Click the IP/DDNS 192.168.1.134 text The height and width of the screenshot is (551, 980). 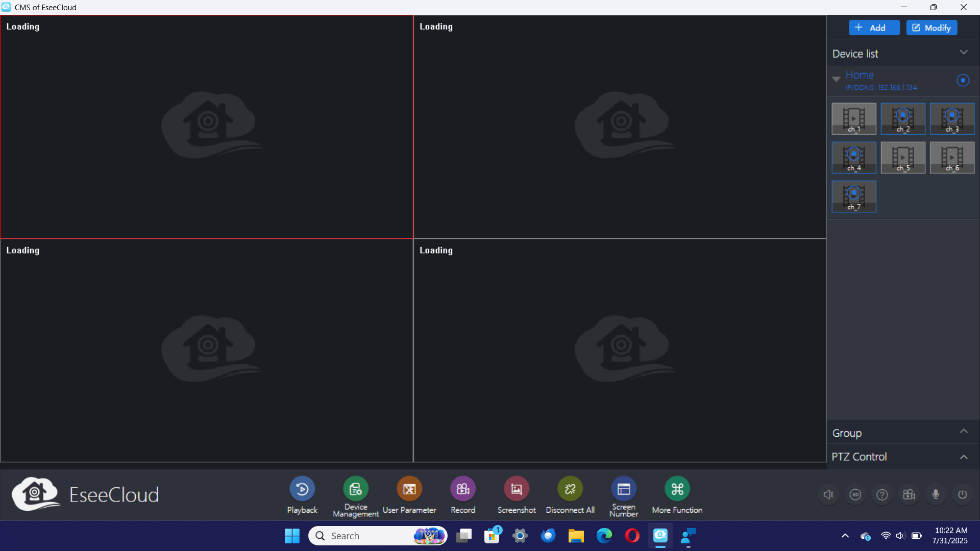(881, 88)
